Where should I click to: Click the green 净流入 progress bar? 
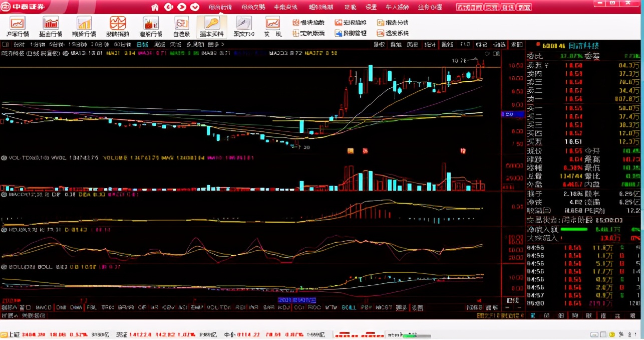tap(574, 229)
